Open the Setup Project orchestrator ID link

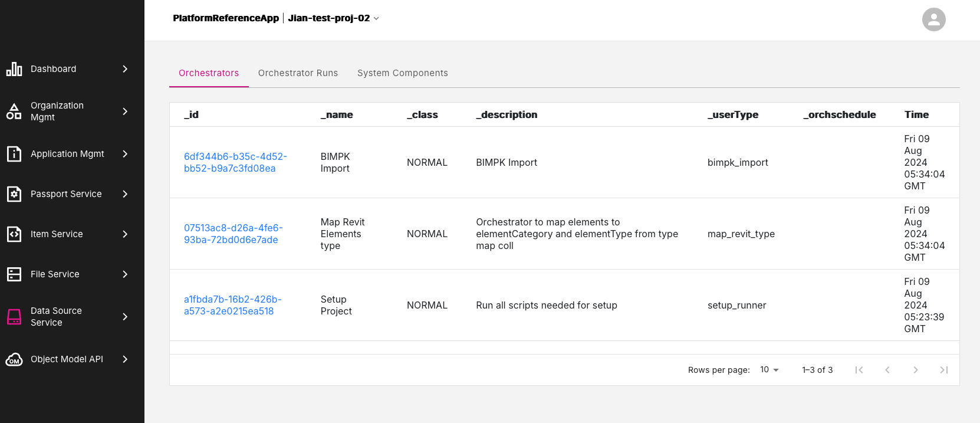pyautogui.click(x=232, y=305)
